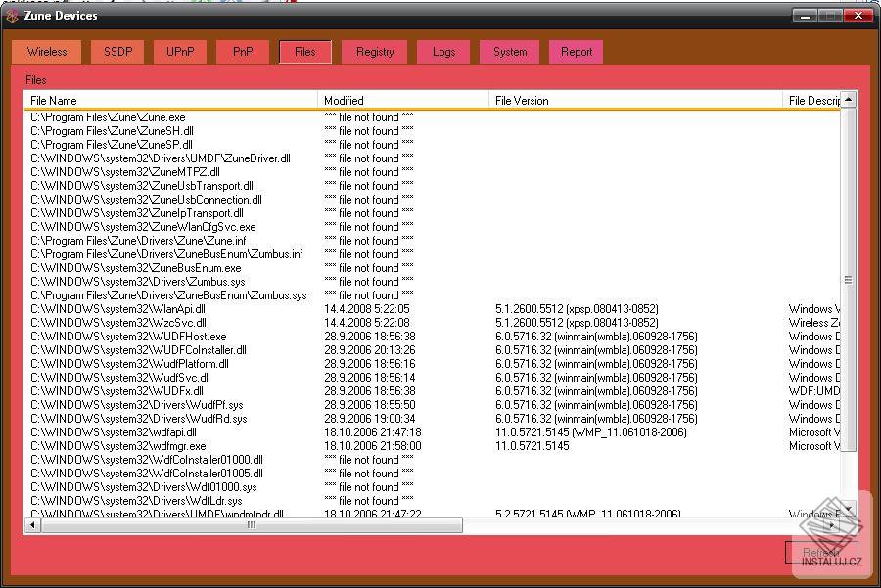Screen dimensions: 881x588
Task: Select the ZuneMTPZ.dll row
Action: tap(433, 172)
